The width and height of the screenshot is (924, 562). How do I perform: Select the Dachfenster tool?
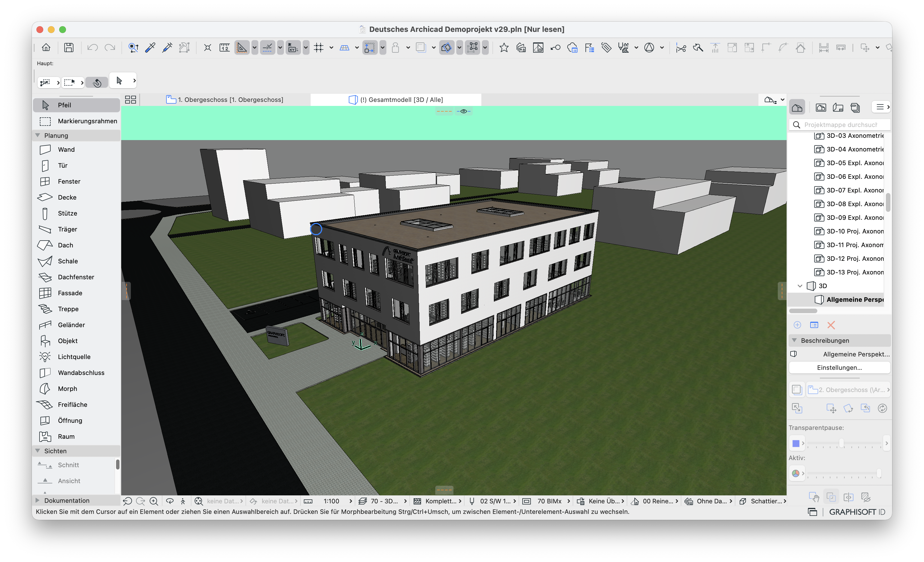click(x=77, y=277)
